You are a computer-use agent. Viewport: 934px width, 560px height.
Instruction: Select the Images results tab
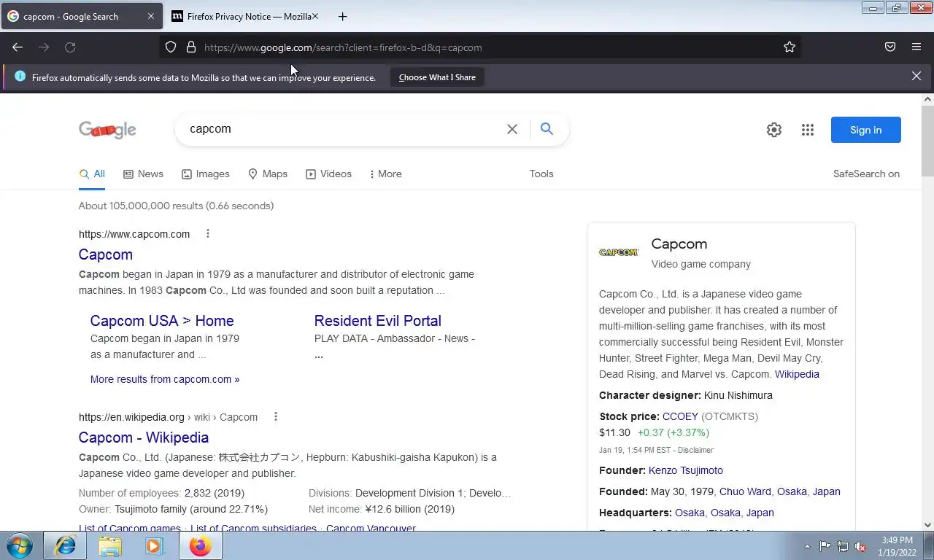click(x=206, y=174)
